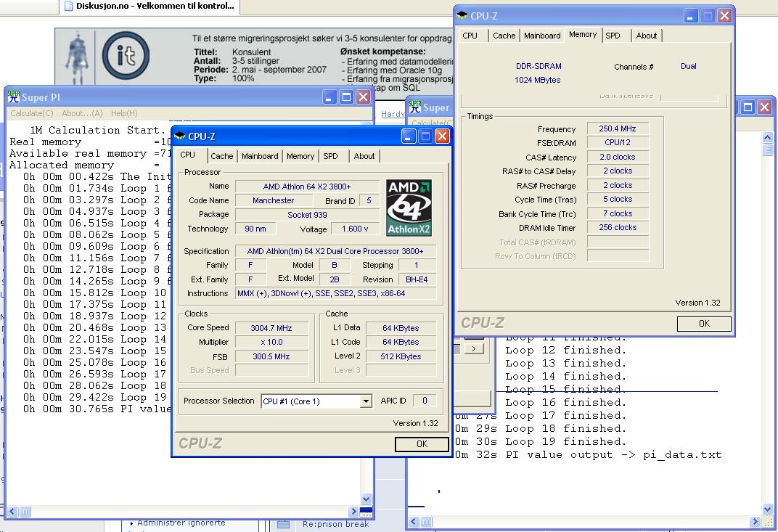This screenshot has height=532, width=778.
Task: Click the Specification field text
Action: [x=336, y=251]
